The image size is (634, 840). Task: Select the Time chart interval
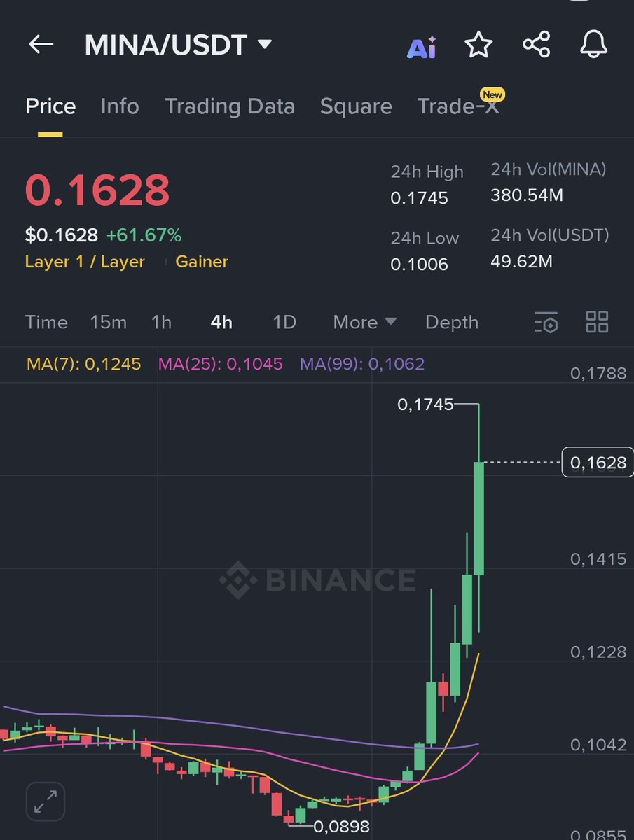[46, 322]
